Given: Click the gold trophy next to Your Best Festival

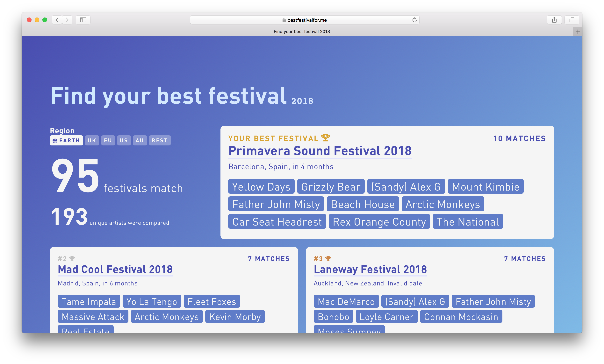Looking at the screenshot, I should [326, 138].
